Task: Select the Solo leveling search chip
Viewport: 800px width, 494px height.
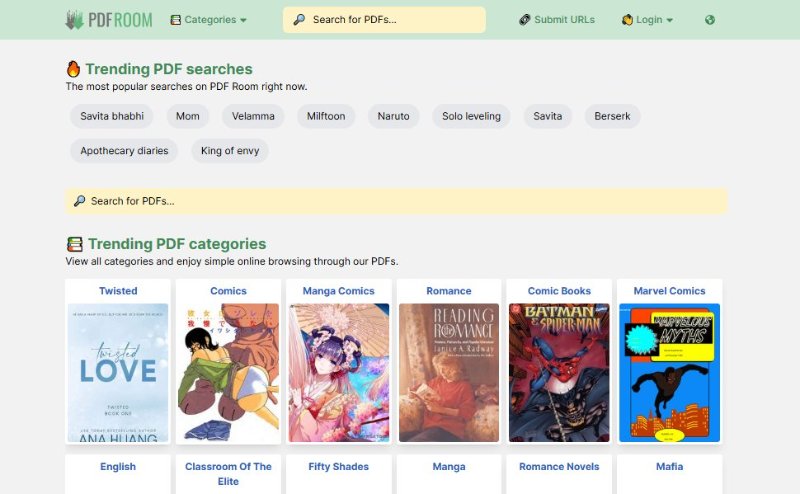Action: click(471, 116)
